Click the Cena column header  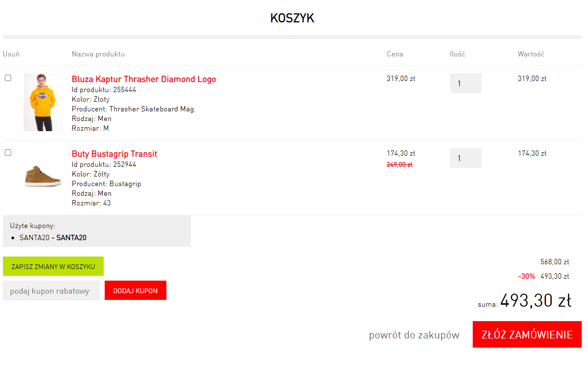click(x=395, y=54)
